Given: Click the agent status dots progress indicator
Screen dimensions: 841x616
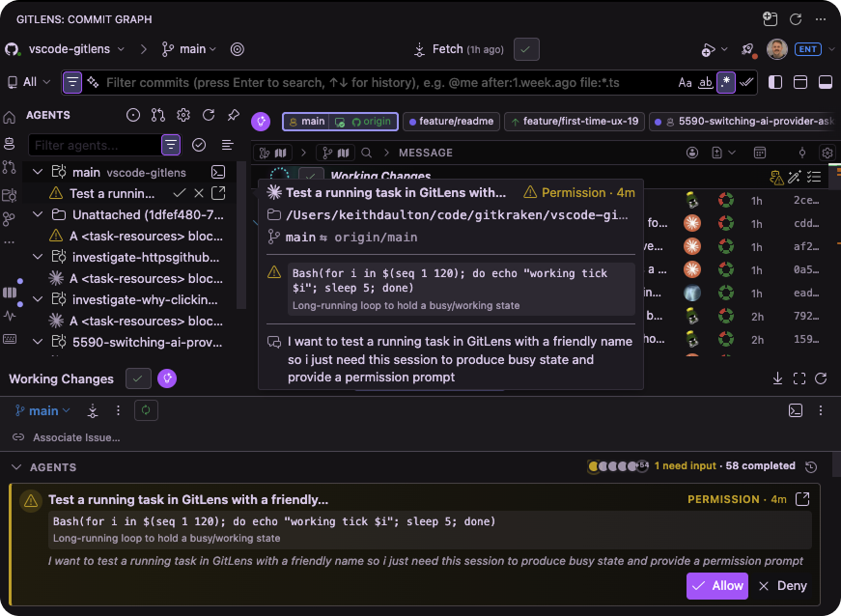Looking at the screenshot, I should 618,466.
